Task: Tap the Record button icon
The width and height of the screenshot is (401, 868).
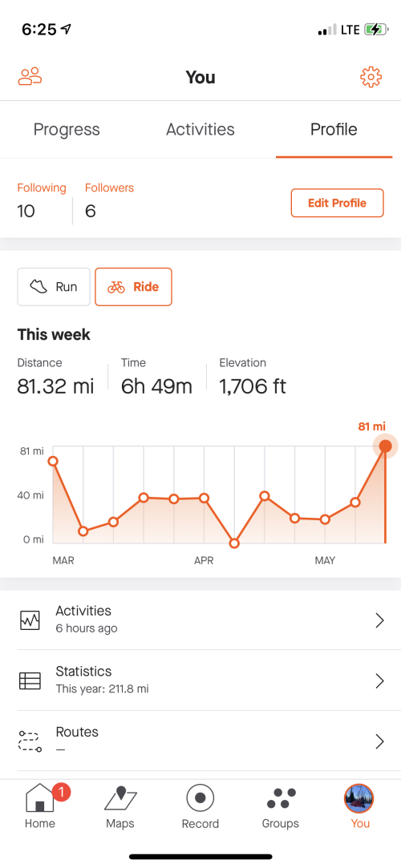Action: pos(200,798)
